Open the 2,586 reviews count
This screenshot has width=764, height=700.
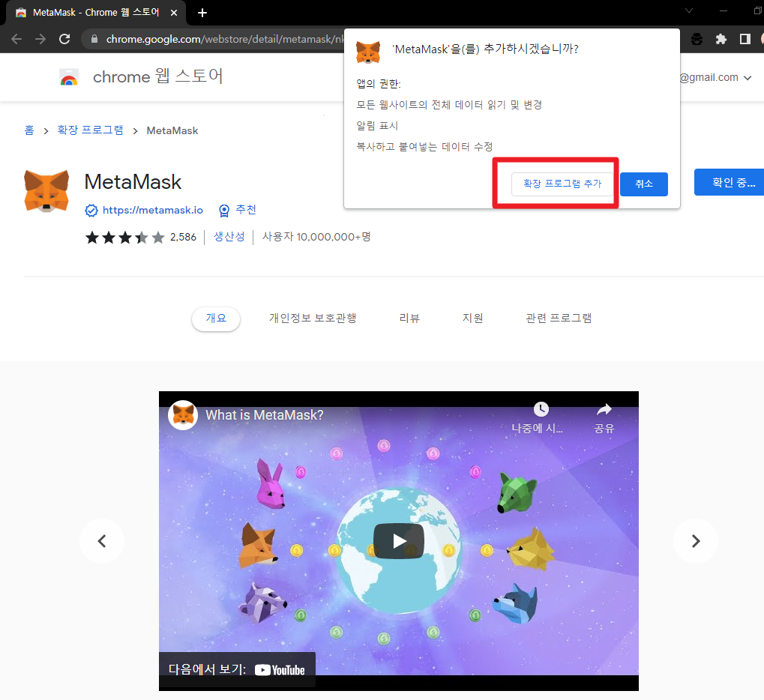tap(183, 238)
